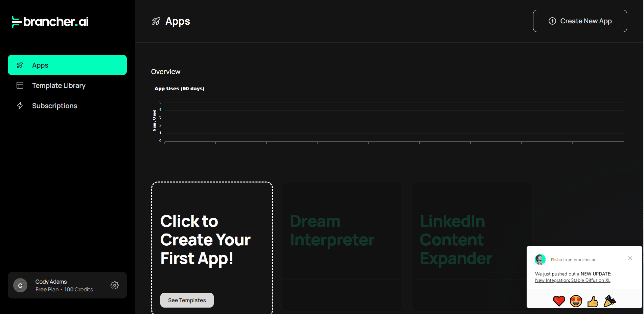Click the Cody Adams avatar circle
Screen dimensions: 644x314
pos(20,285)
